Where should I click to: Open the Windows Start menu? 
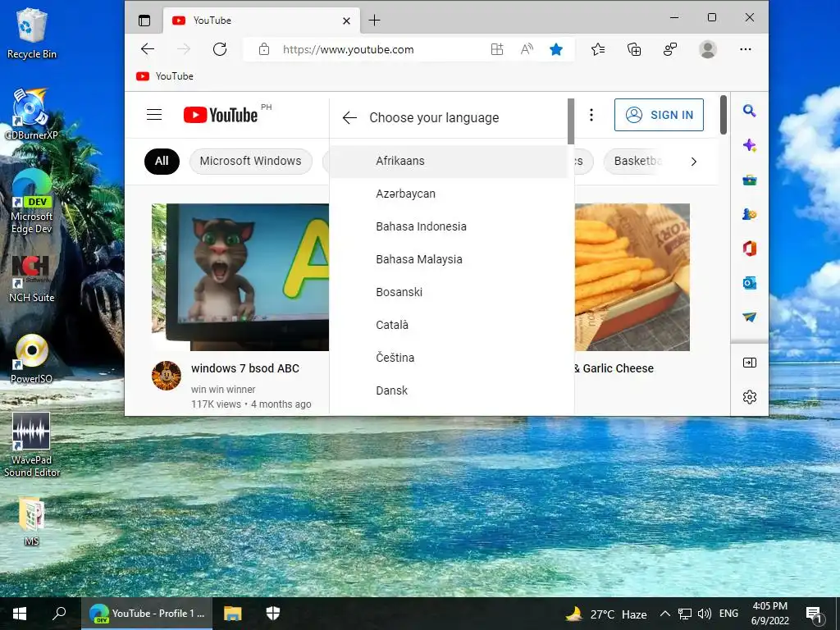coord(20,614)
